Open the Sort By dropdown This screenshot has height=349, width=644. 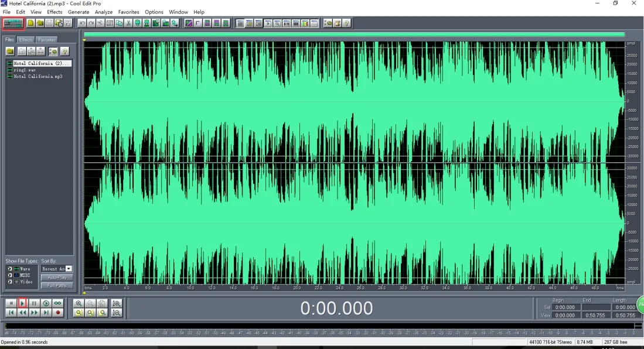click(x=68, y=269)
